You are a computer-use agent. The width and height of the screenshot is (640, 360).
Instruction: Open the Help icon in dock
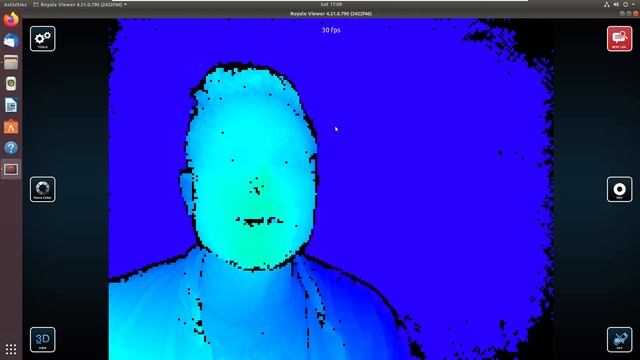[11, 148]
